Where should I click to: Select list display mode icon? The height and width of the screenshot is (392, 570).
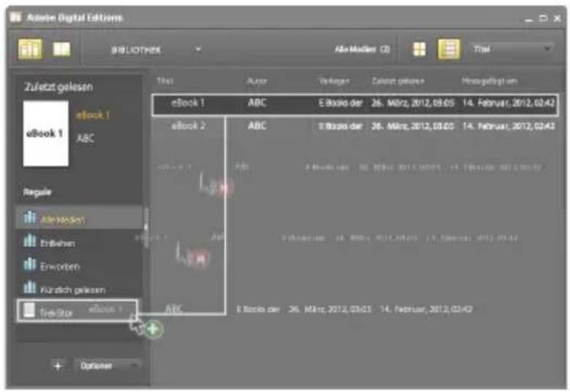(x=449, y=49)
